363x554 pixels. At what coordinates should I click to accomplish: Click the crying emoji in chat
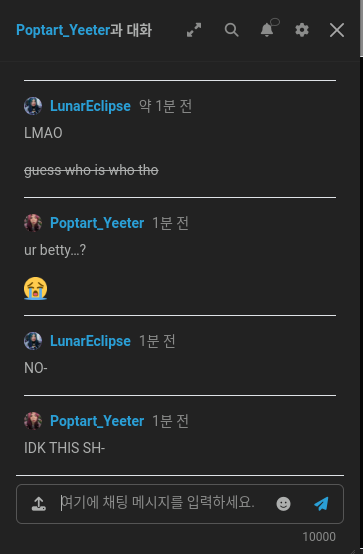point(35,288)
